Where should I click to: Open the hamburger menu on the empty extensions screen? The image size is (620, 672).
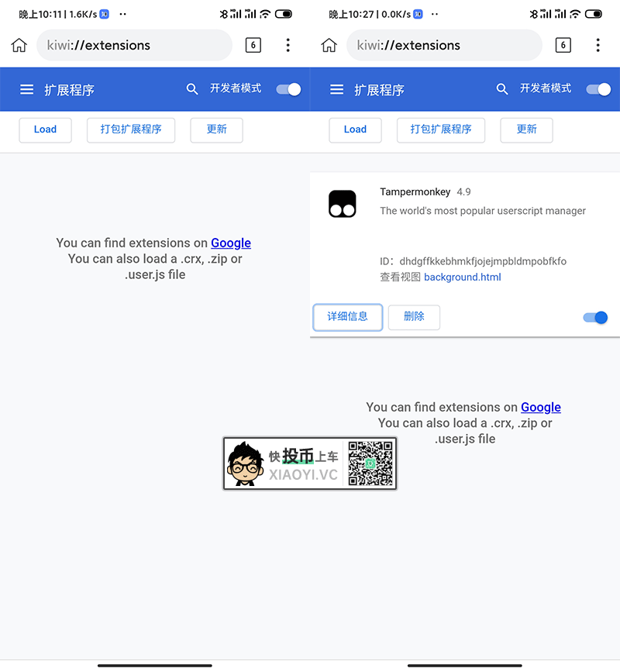point(26,90)
